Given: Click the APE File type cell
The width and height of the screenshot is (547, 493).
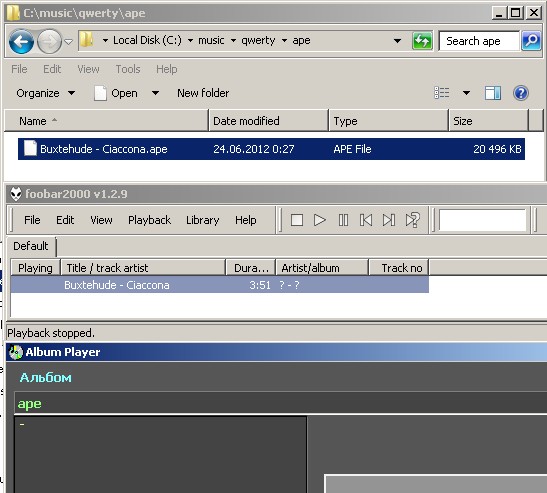Looking at the screenshot, I should pos(352,149).
